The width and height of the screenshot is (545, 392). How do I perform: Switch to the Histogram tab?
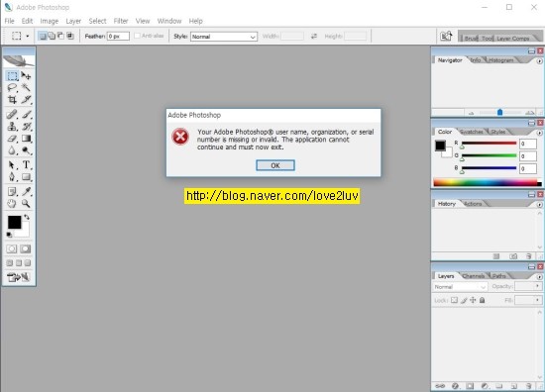coord(500,60)
